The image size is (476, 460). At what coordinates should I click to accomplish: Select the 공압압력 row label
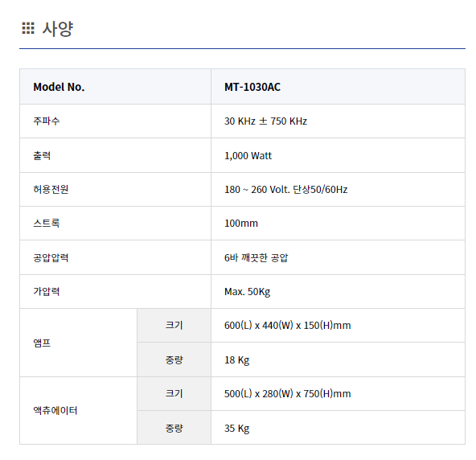pyautogui.click(x=51, y=258)
